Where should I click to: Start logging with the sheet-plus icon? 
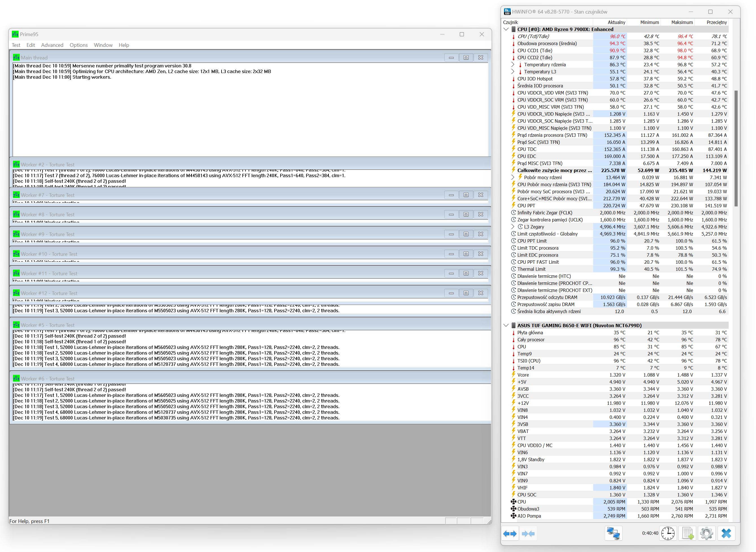pyautogui.click(x=687, y=534)
